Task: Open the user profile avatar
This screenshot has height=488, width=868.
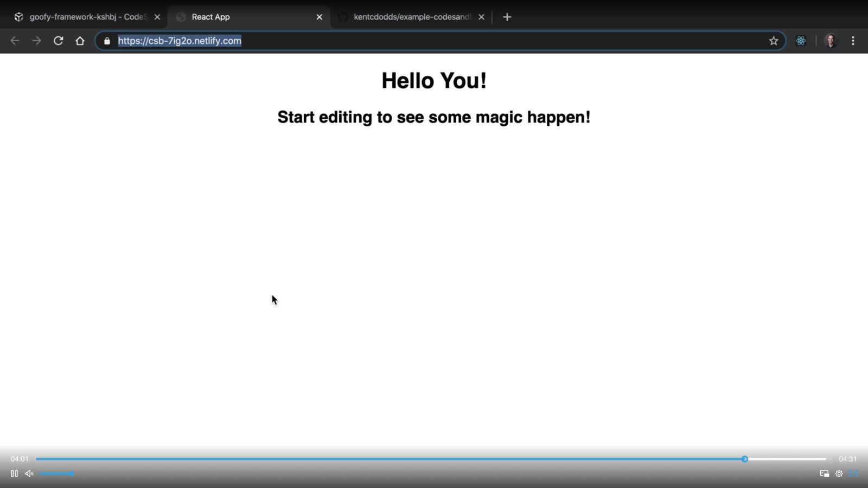Action: [x=831, y=41]
